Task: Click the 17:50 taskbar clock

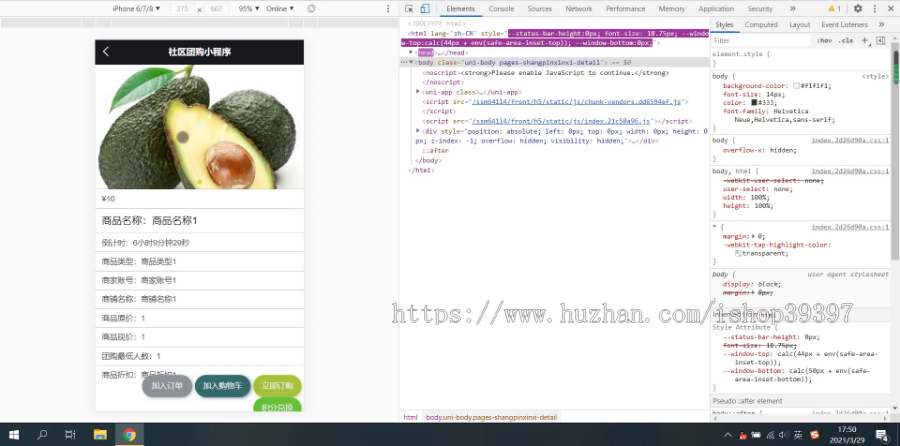Action: tap(847, 430)
